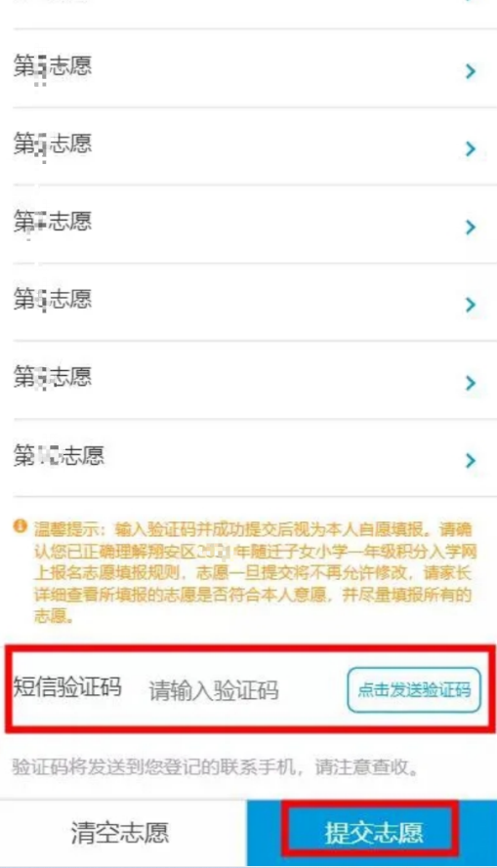This screenshot has height=868, width=497.
Task: Click the orange info icon beside 温馨提示
Action: 20,526
